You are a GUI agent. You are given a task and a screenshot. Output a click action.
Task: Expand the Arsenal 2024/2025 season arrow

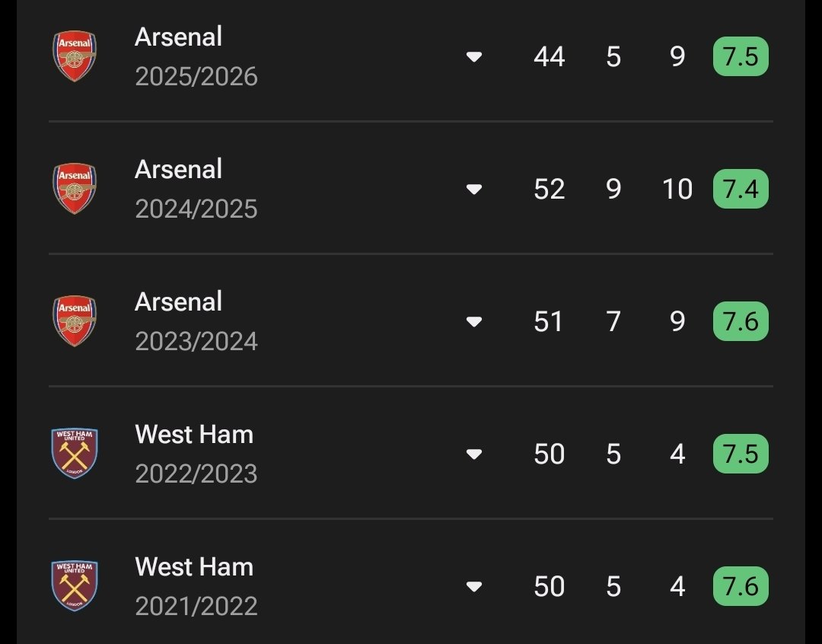pyautogui.click(x=474, y=190)
